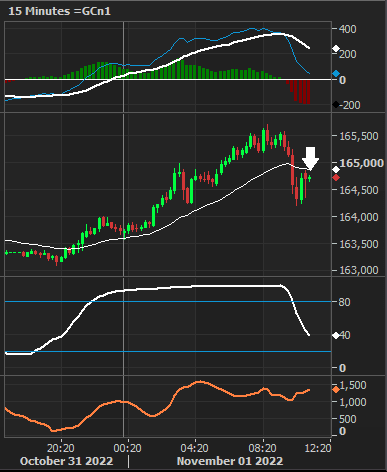Click the 0 label on oscillator axis

click(x=342, y=368)
